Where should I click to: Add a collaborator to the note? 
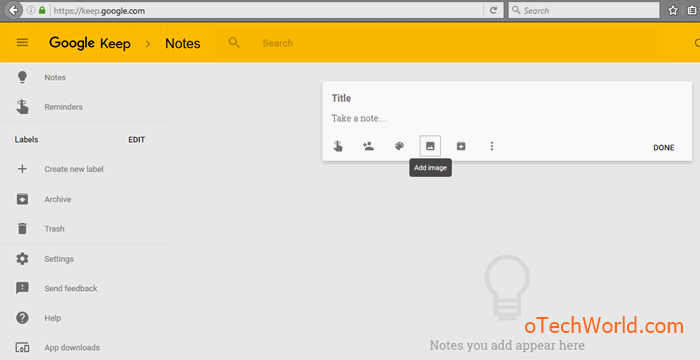point(368,146)
